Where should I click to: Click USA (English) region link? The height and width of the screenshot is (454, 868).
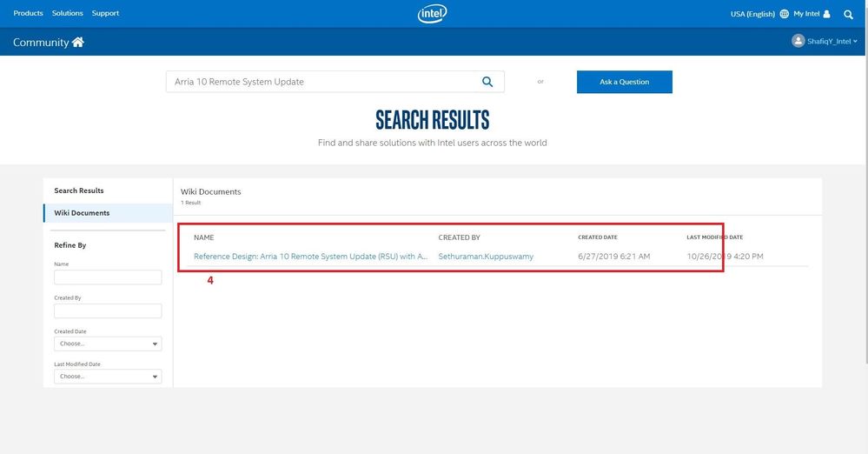752,14
